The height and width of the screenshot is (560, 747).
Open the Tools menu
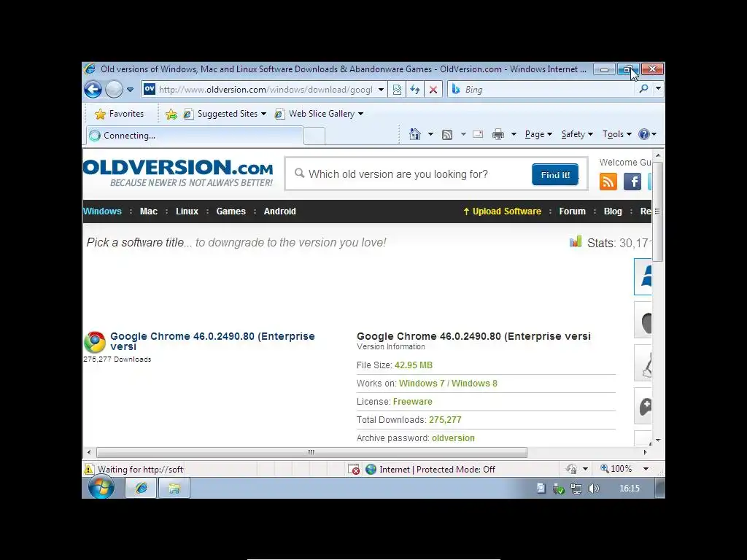tap(617, 134)
